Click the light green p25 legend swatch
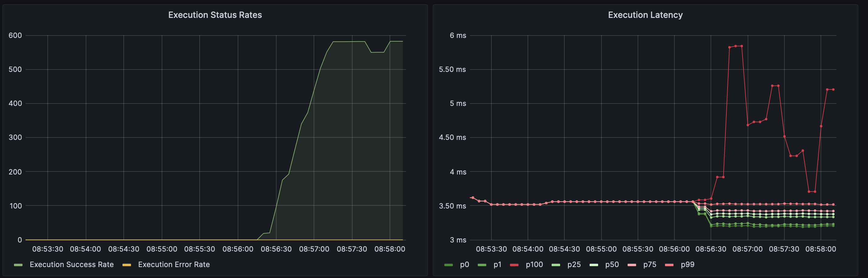The height and width of the screenshot is (278, 868). click(x=556, y=265)
